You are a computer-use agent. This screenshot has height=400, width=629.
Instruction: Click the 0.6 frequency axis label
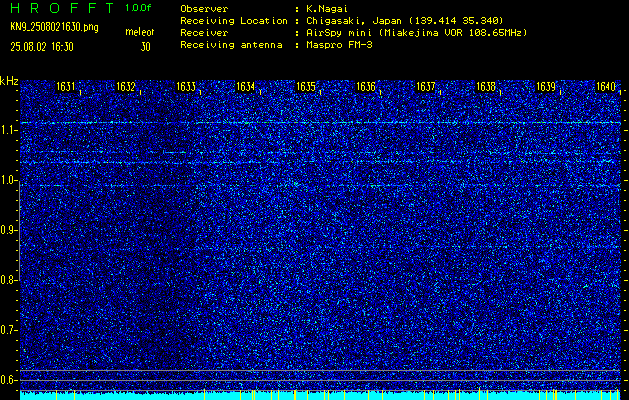click(x=7, y=380)
